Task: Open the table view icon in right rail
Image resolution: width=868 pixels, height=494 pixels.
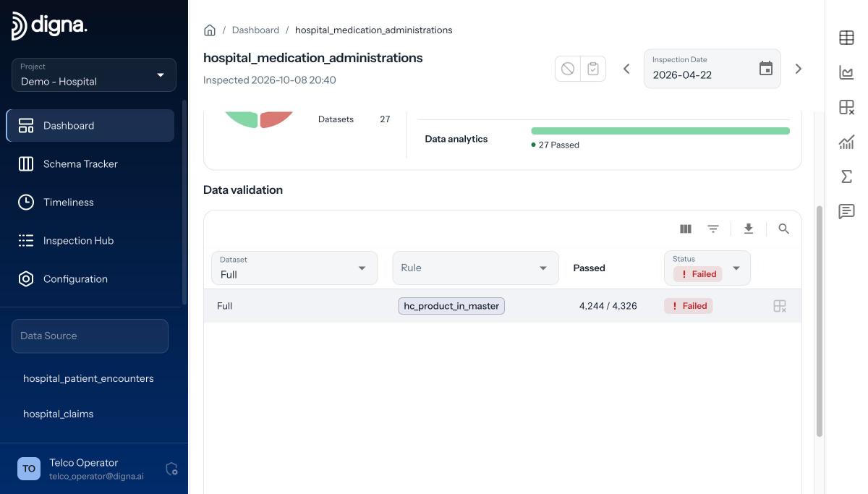Action: [x=846, y=38]
